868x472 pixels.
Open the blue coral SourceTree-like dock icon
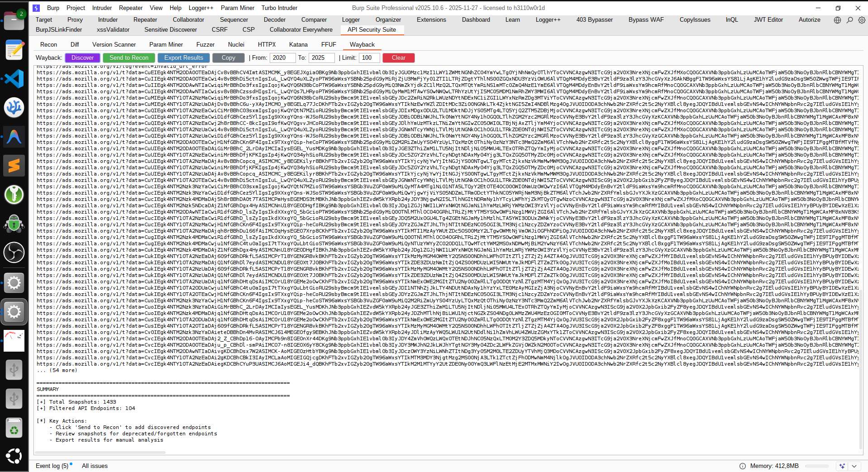(x=14, y=108)
